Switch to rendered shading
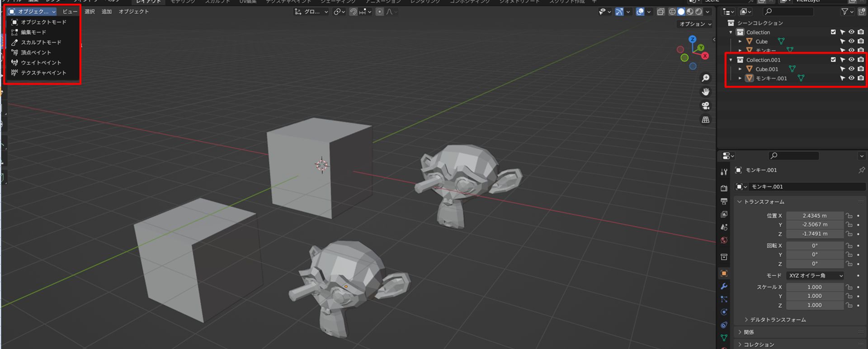Viewport: 868px width, 349px height. pyautogui.click(x=698, y=12)
